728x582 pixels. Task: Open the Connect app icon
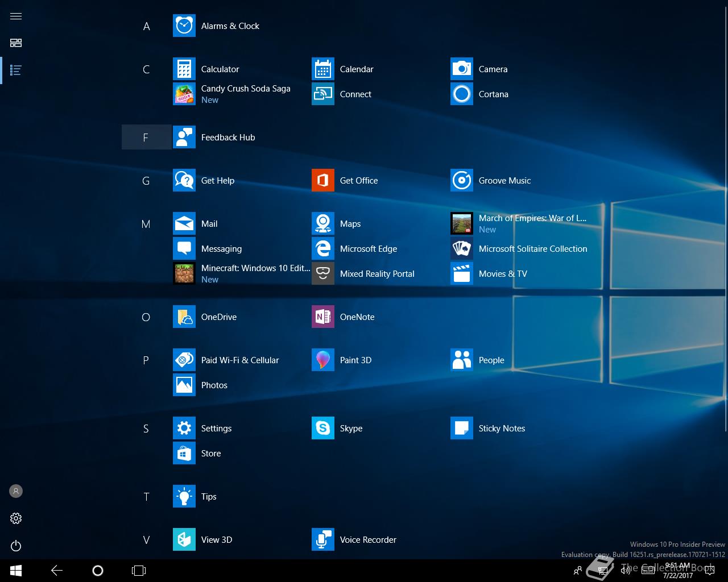pos(323,94)
